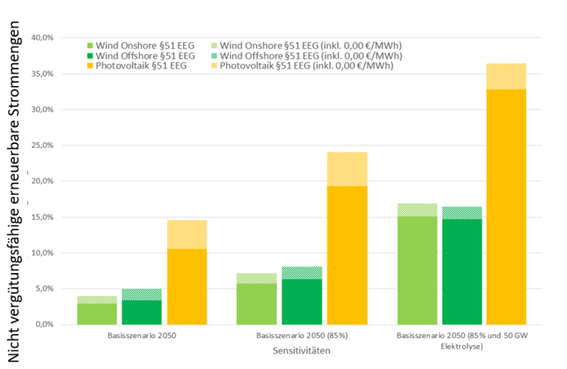
Task: Click the Wind Onshore §51 EEG legend swatch
Action: 90,46
